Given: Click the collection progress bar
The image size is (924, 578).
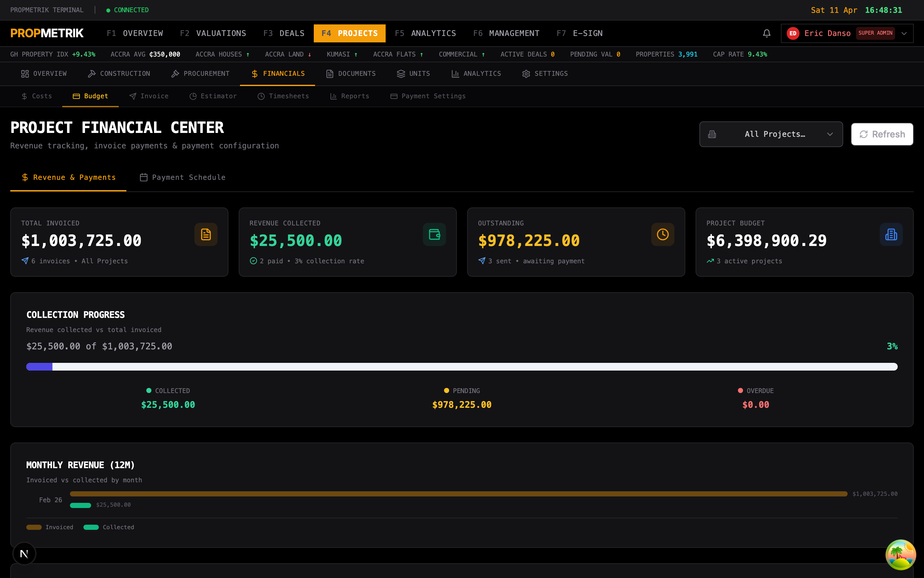Looking at the screenshot, I should point(462,367).
